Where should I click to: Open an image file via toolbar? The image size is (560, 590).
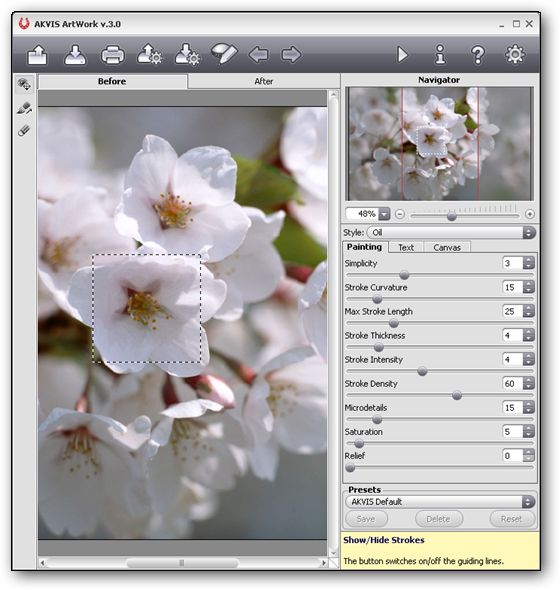pos(38,55)
